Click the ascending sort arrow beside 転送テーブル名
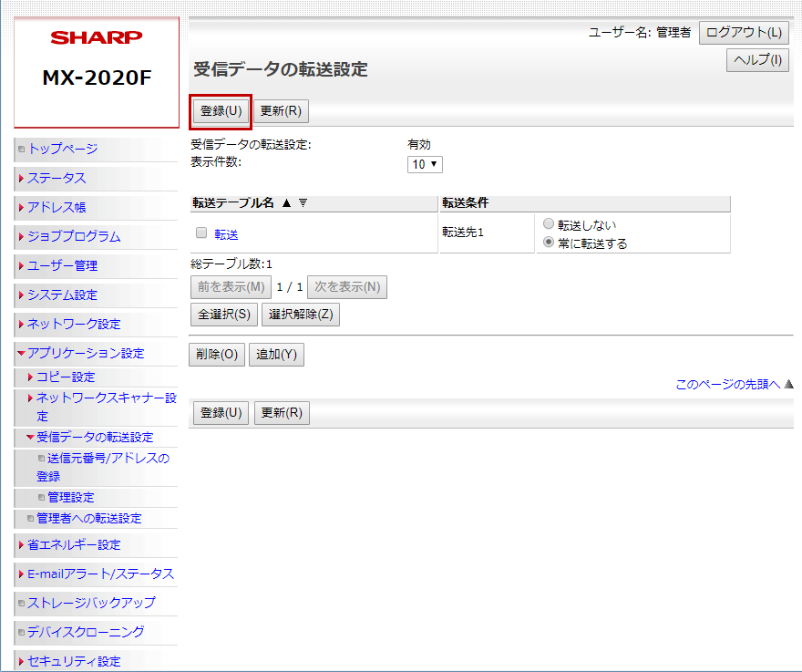This screenshot has height=672, width=802. pyautogui.click(x=287, y=203)
